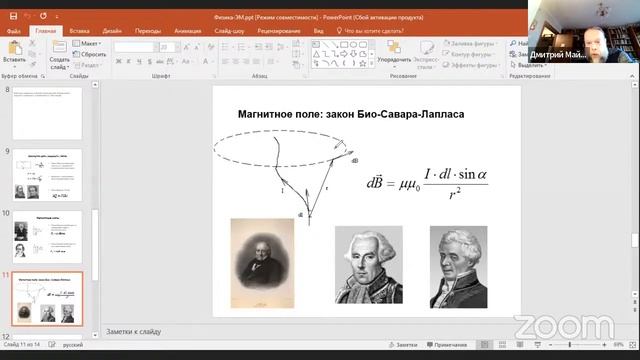Collapse the ribbon with the chevron arrow
Viewport: 640px width, 360px height.
point(632,76)
